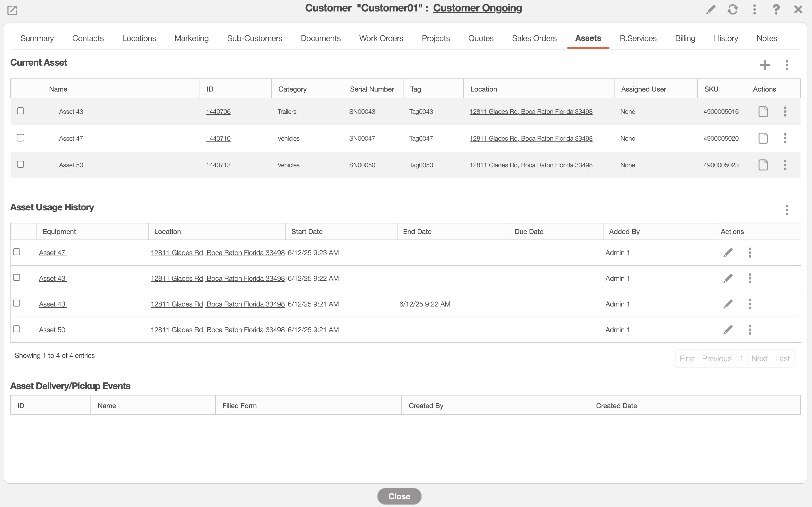This screenshot has width=812, height=507.
Task: Click the refresh icon in header
Action: coord(733,9)
